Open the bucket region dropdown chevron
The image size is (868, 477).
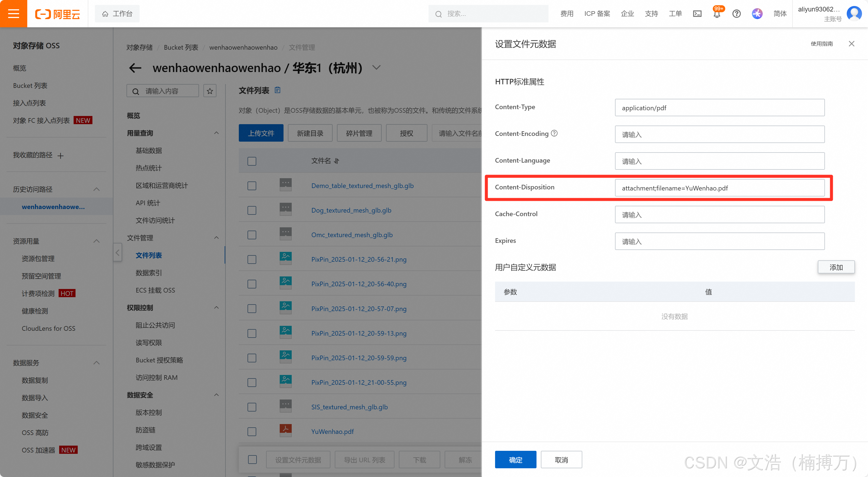[x=376, y=67]
